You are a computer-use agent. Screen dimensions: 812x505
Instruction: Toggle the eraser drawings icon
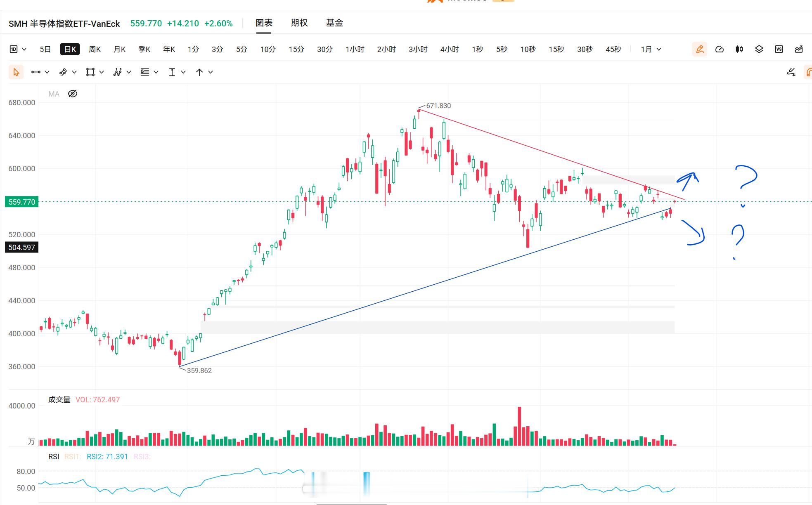tap(791, 72)
